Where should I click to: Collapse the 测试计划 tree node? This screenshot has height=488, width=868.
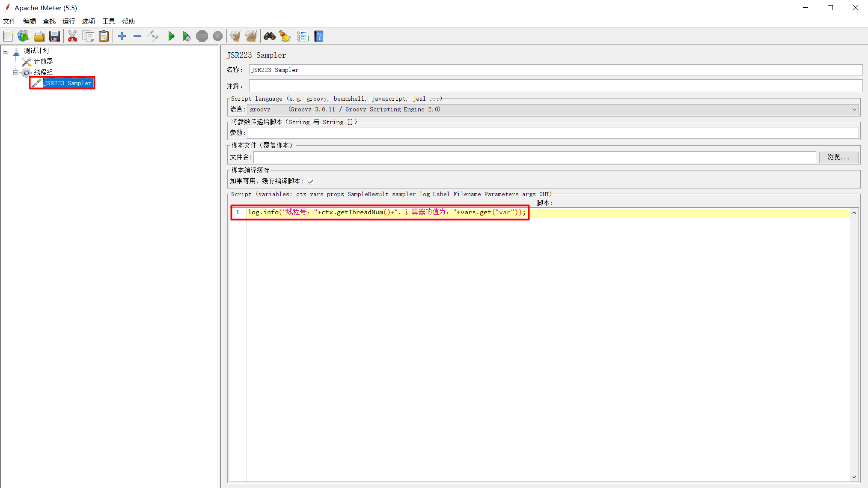(6, 51)
